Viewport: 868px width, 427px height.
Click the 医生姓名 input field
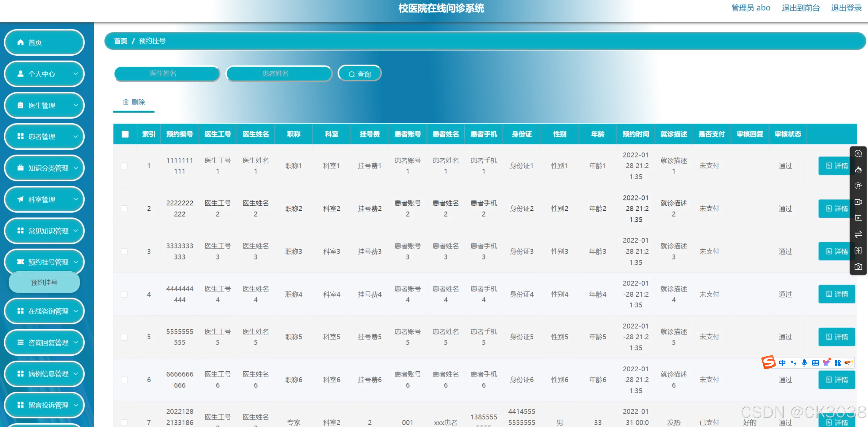(167, 73)
